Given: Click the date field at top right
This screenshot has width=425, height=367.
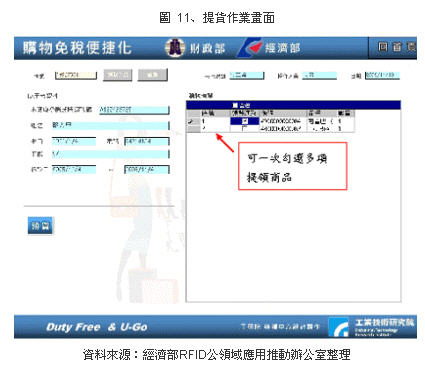Looking at the screenshot, I should [382, 75].
